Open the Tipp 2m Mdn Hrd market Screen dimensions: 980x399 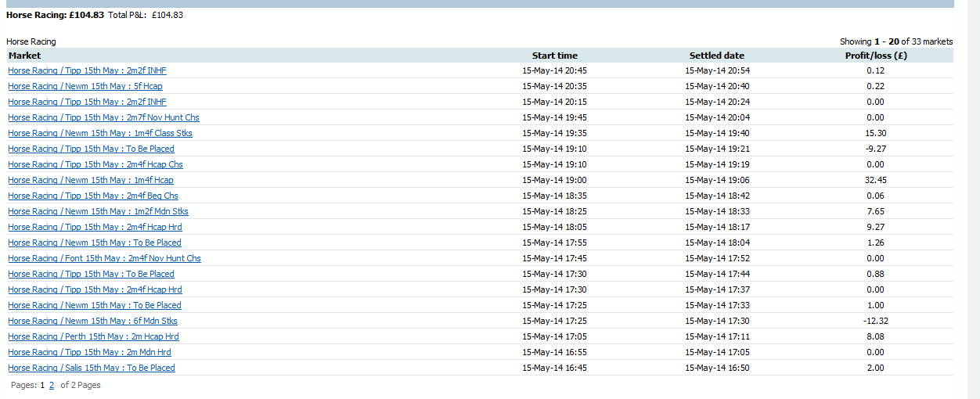pyautogui.click(x=89, y=352)
